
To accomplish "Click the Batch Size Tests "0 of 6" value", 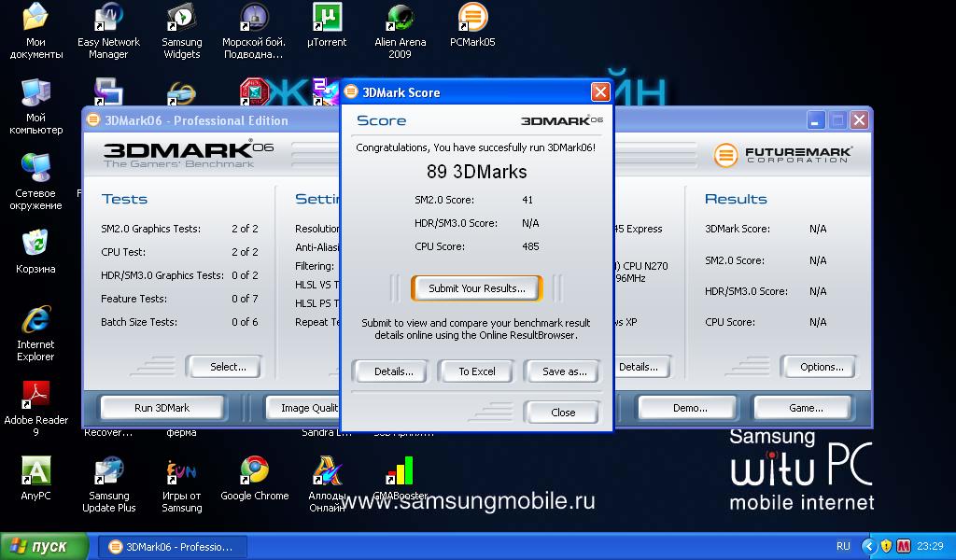I will [x=245, y=322].
